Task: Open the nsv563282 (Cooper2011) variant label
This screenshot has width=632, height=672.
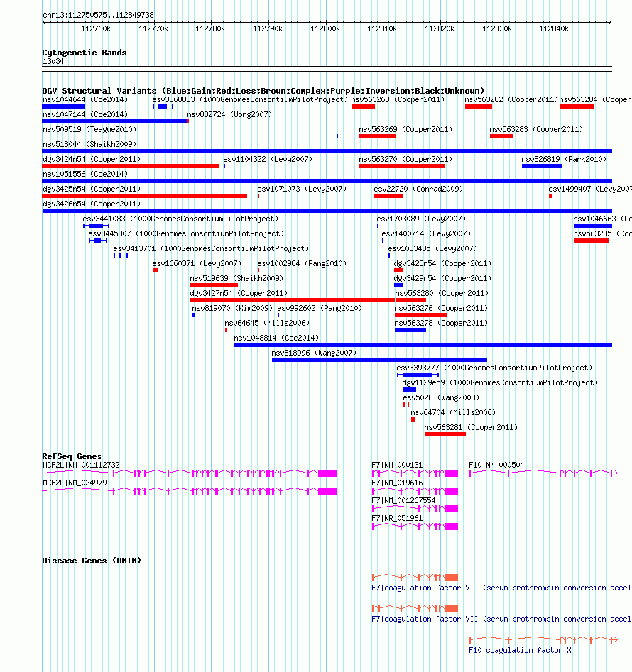Action: [x=511, y=99]
